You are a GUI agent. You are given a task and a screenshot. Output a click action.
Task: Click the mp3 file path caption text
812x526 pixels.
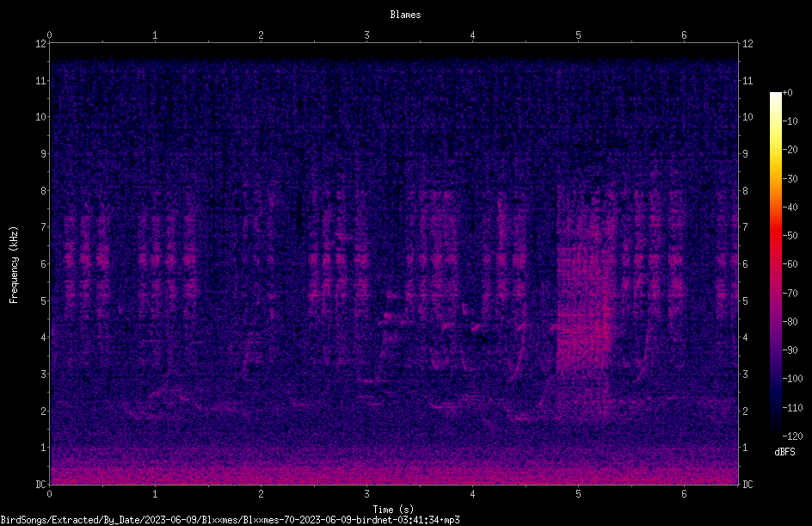[230, 520]
